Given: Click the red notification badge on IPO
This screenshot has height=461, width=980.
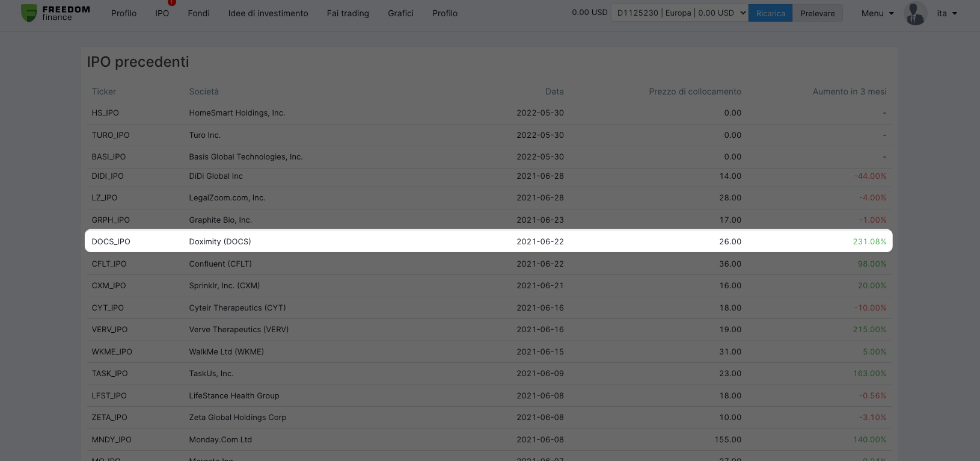Looking at the screenshot, I should [172, 2].
